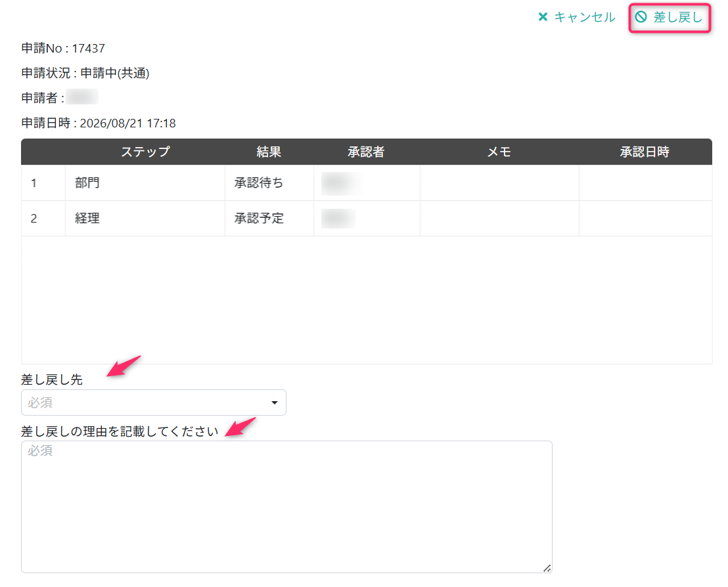Click the 承認日時 column header

pos(645,152)
